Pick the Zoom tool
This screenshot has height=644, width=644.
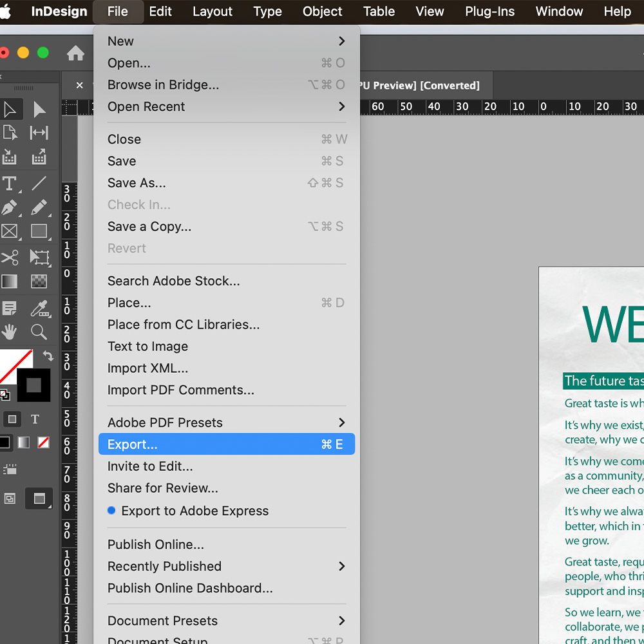[39, 332]
